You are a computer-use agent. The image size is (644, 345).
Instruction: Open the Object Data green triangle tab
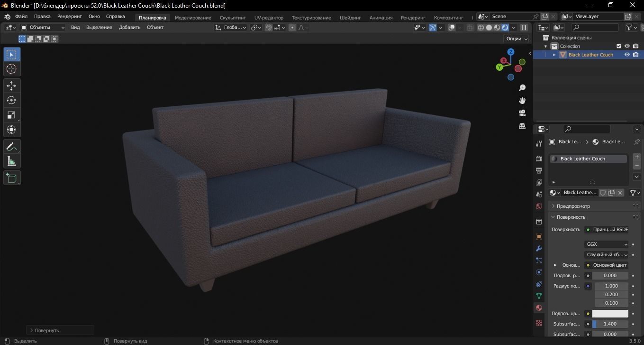(539, 296)
